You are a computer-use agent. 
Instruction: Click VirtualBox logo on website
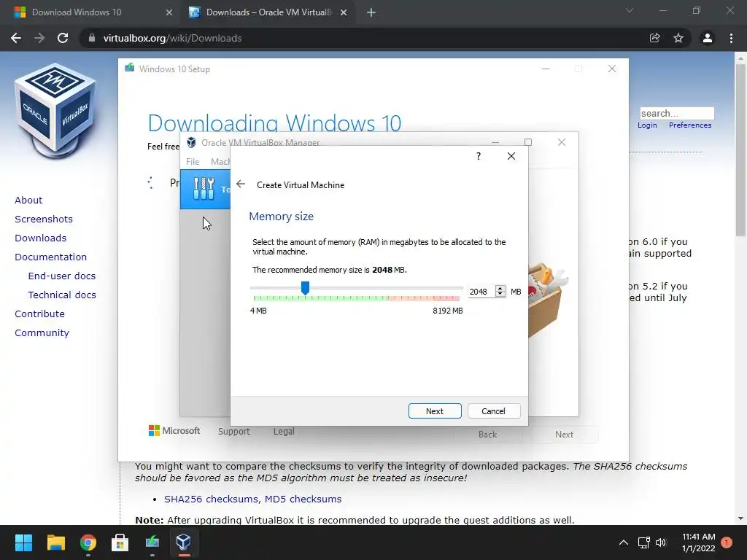(x=55, y=111)
